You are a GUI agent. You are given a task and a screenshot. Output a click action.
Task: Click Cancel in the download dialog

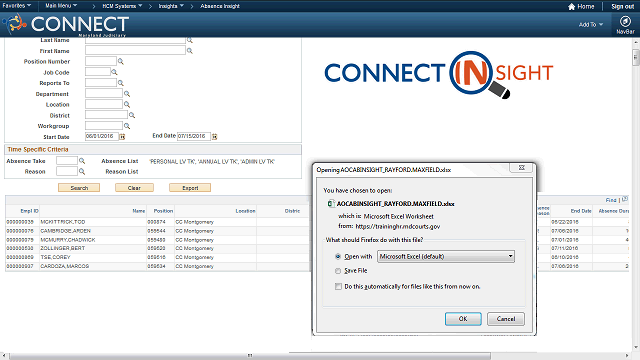(x=506, y=319)
